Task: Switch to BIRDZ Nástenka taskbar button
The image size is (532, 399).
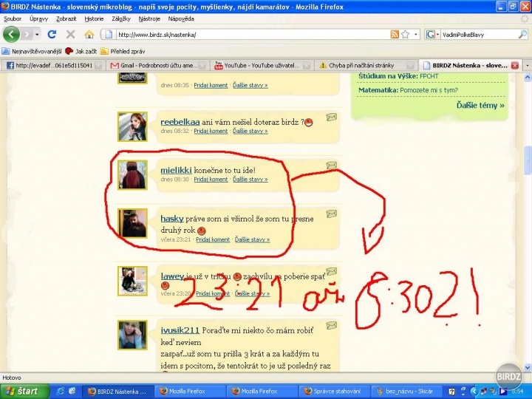Action: 117,391
